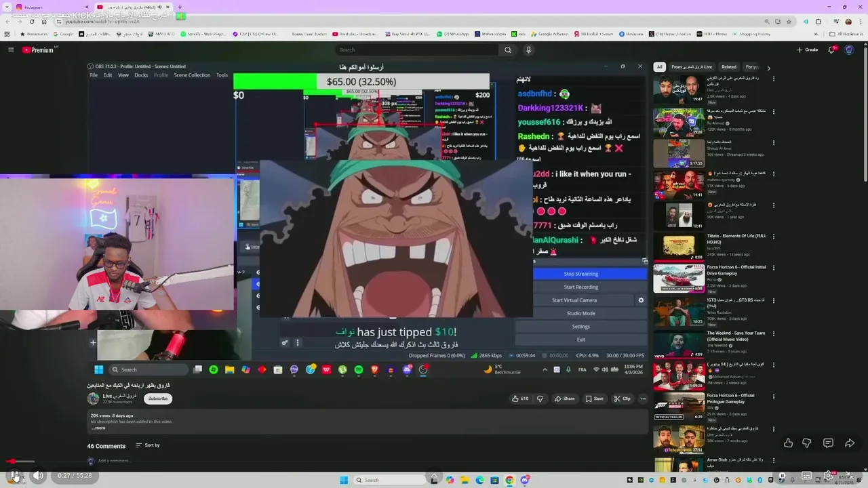Click the browser address bar URL
Image resolution: width=868 pixels, height=488 pixels.
tap(102, 22)
